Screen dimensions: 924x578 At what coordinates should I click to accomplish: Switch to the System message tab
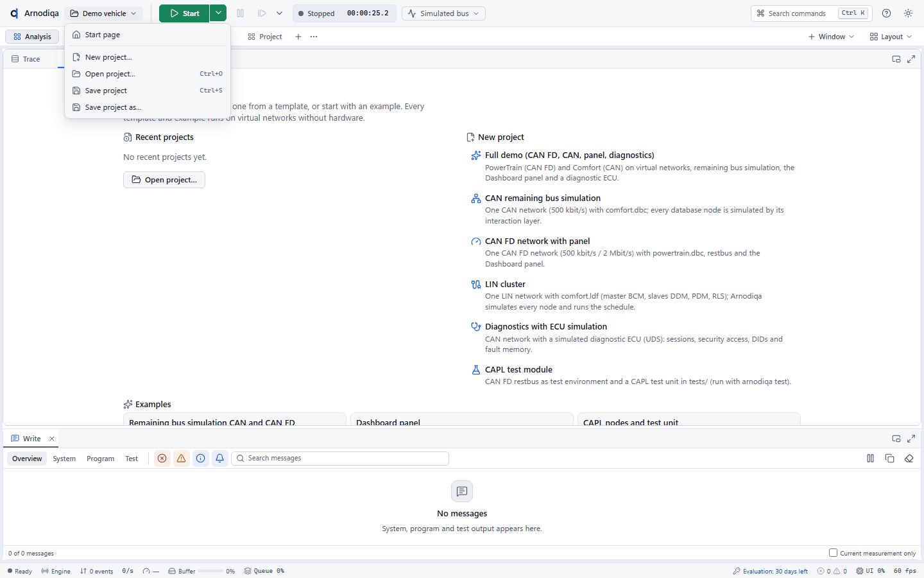[64, 459]
